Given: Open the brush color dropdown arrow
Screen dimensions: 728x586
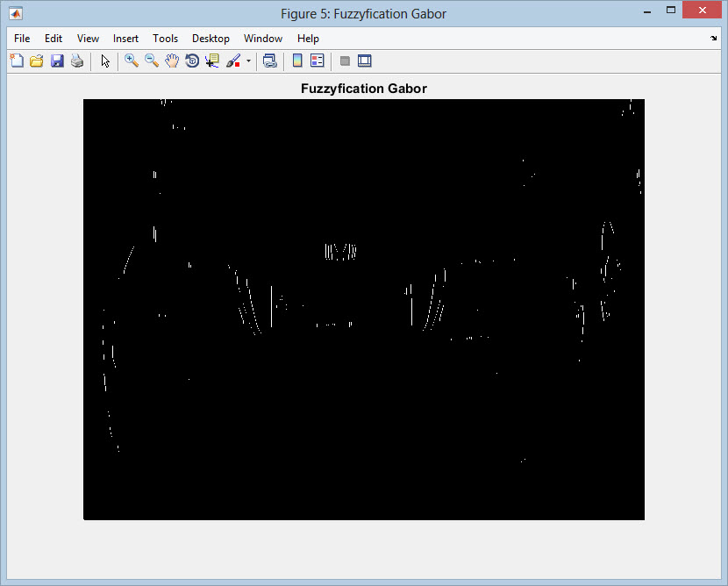Looking at the screenshot, I should tap(249, 61).
